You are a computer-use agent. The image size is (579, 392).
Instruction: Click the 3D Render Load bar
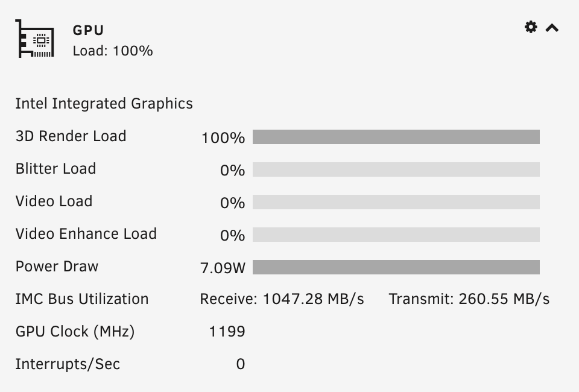[396, 137]
